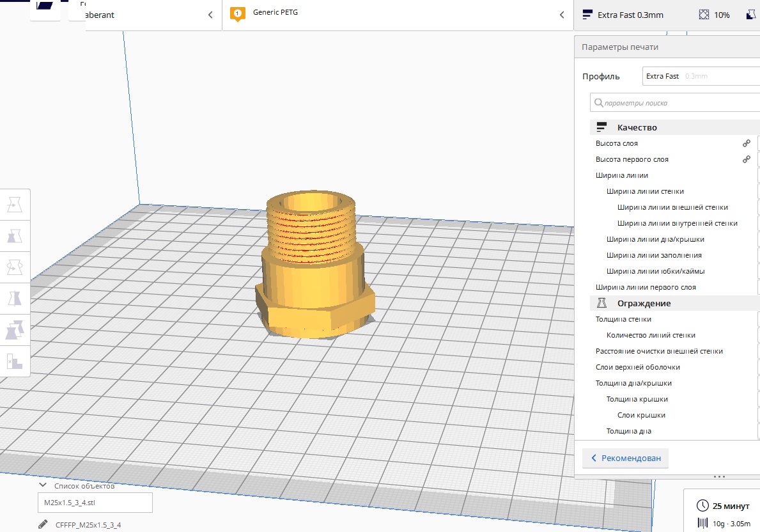760x532 pixels.
Task: Choose the Mirror tool
Action: pos(15,299)
